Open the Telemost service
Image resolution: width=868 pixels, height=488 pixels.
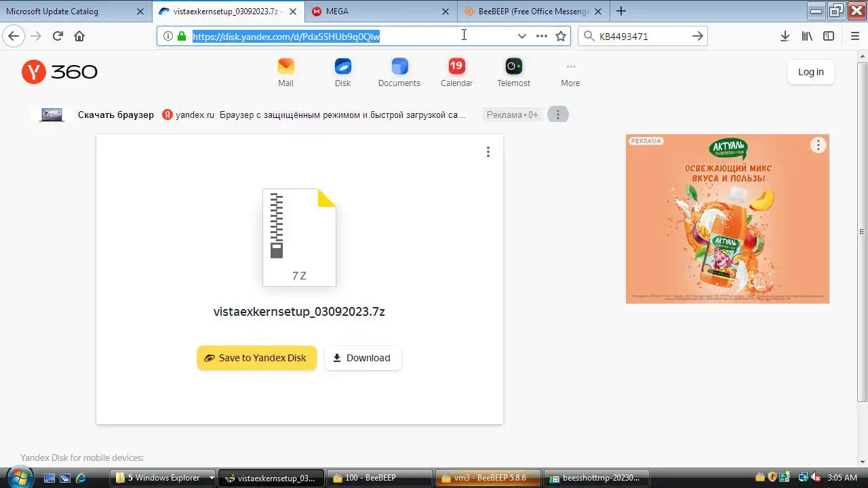click(x=513, y=73)
